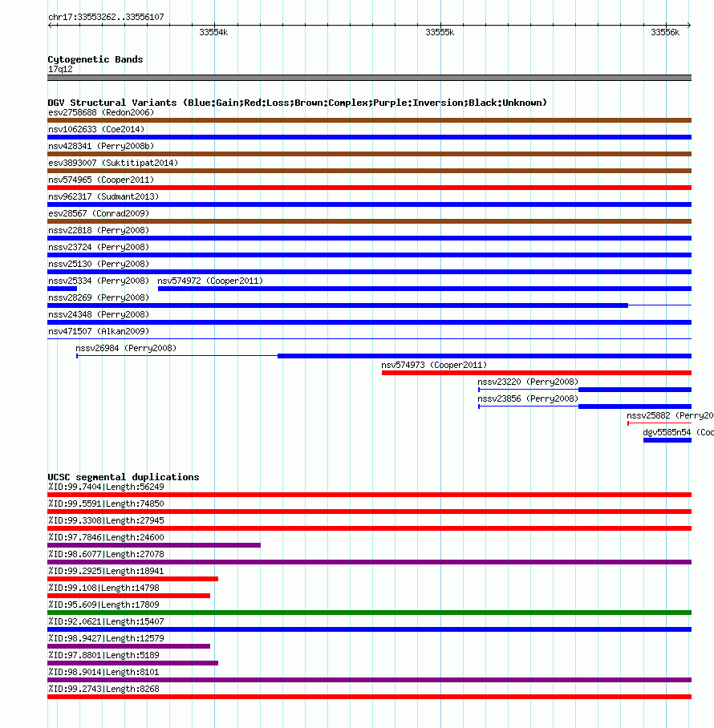
Task: Click duplication label %ID:98.9014|Length:8101
Action: (x=103, y=672)
